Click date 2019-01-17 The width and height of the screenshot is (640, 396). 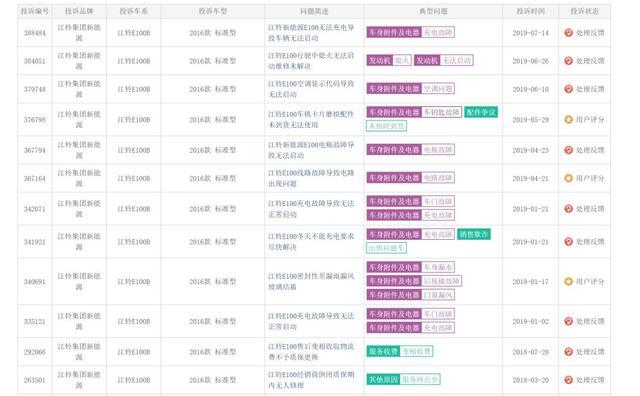(x=531, y=282)
